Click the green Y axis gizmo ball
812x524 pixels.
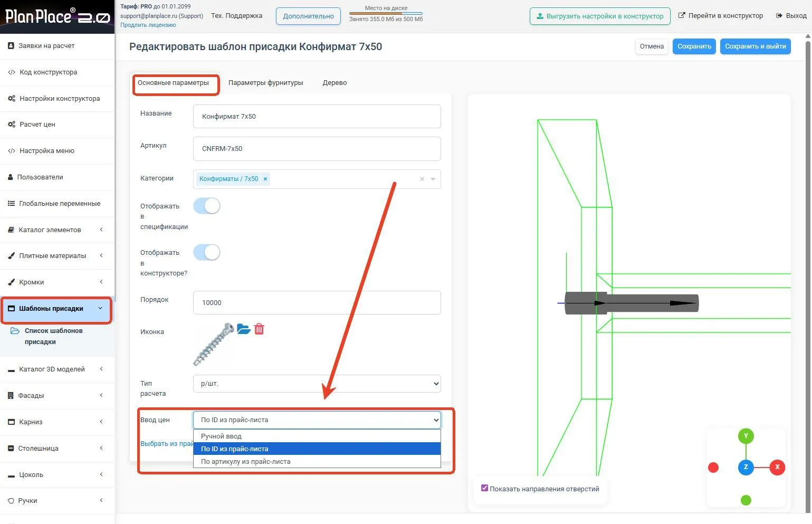pos(746,436)
